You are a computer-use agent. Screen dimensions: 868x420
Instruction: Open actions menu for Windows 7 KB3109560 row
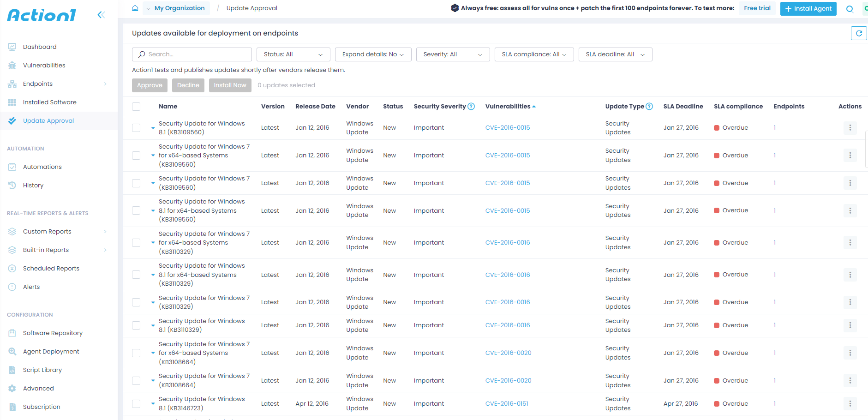850,183
